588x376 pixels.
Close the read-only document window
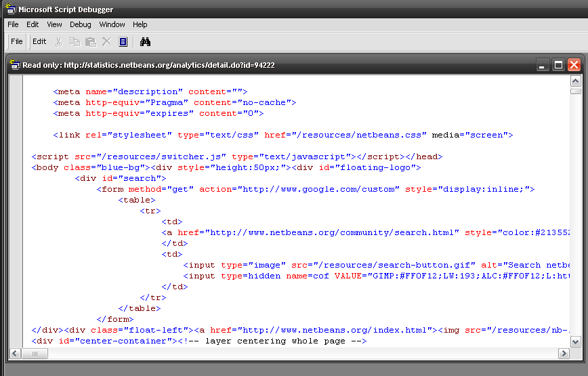pyautogui.click(x=574, y=65)
